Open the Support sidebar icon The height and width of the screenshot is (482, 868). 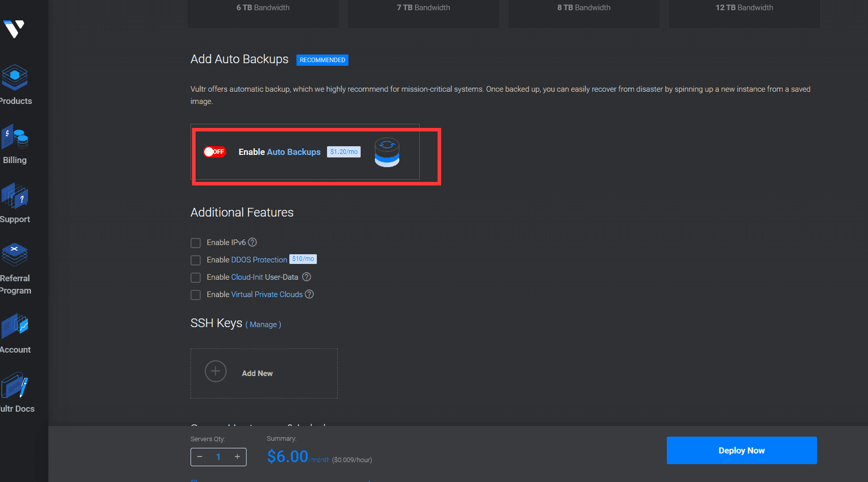(15, 196)
